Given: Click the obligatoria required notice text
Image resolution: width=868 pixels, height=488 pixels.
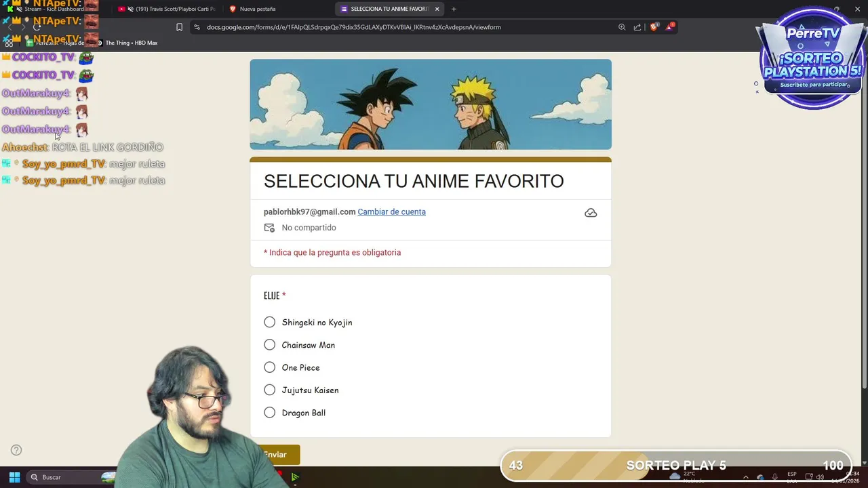Looking at the screenshot, I should point(332,252).
